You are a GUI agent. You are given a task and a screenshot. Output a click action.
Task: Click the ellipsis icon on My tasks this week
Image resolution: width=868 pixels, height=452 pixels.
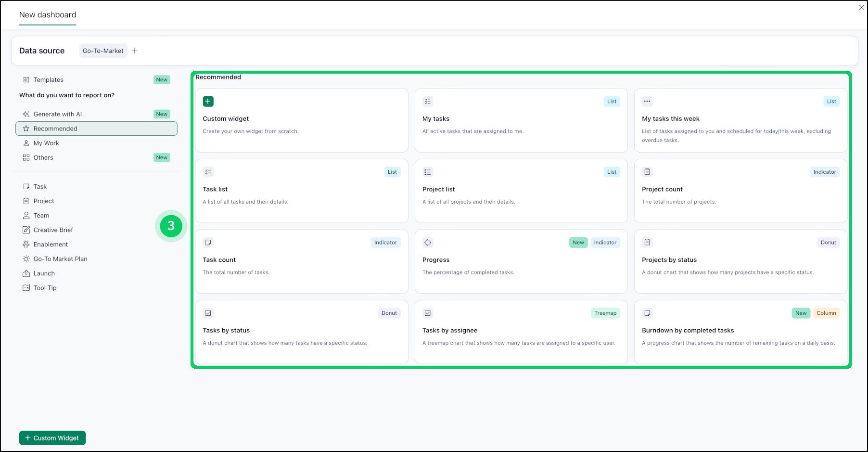[647, 102]
